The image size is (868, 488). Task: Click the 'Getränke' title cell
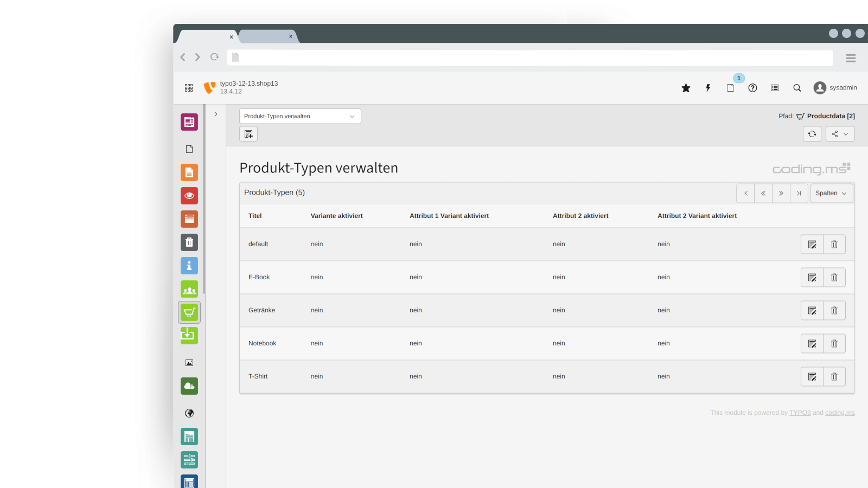tap(261, 310)
